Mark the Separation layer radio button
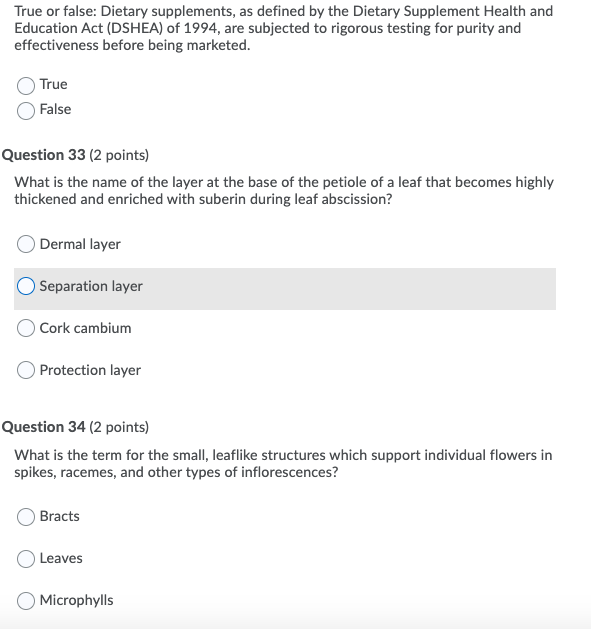This screenshot has height=629, width=591. (x=26, y=286)
